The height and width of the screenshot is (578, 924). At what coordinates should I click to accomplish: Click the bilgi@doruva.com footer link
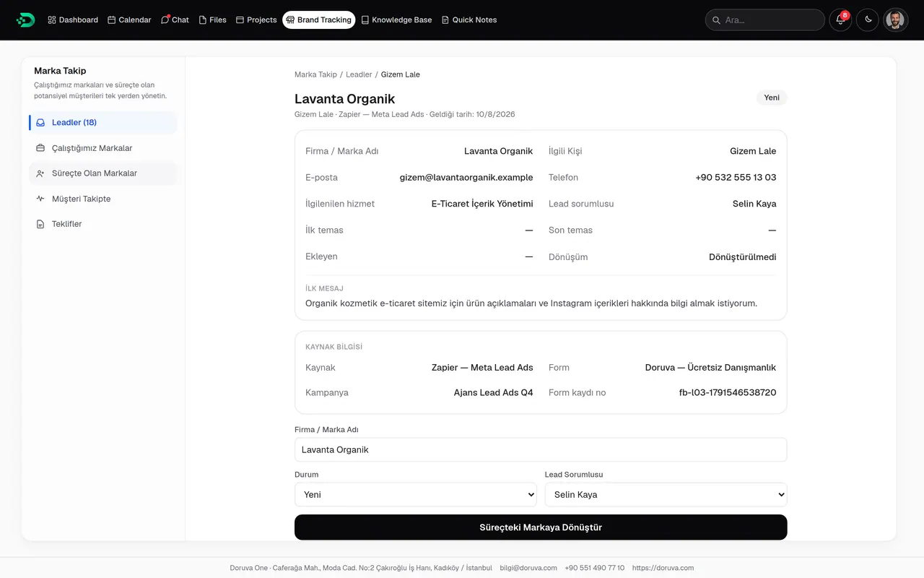point(528,568)
